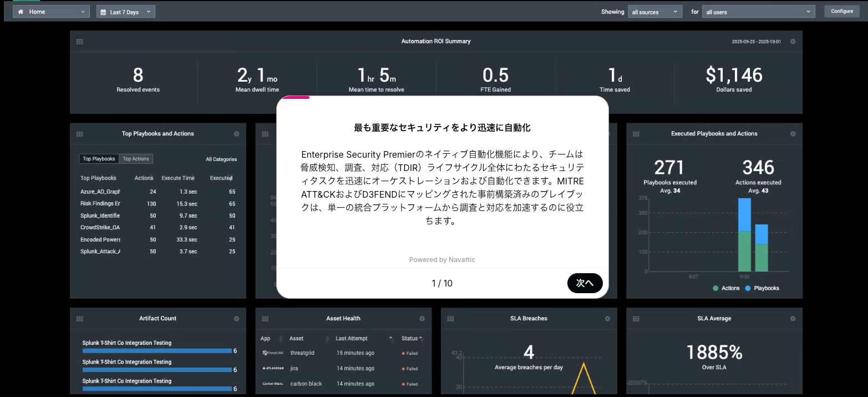Open gear settings of Artifact Count panel
This screenshot has width=868, height=397.
point(237,319)
